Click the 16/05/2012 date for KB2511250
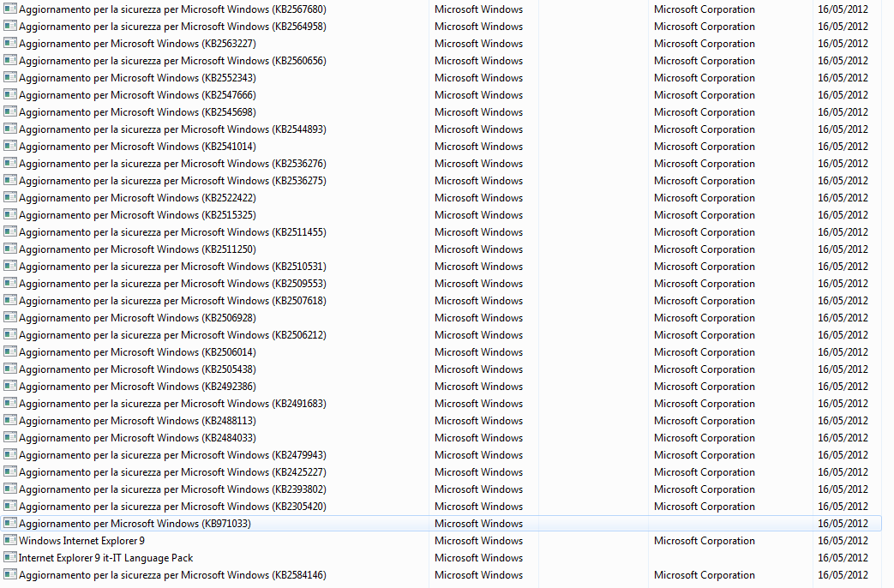Image resolution: width=894 pixels, height=588 pixels. (x=843, y=249)
